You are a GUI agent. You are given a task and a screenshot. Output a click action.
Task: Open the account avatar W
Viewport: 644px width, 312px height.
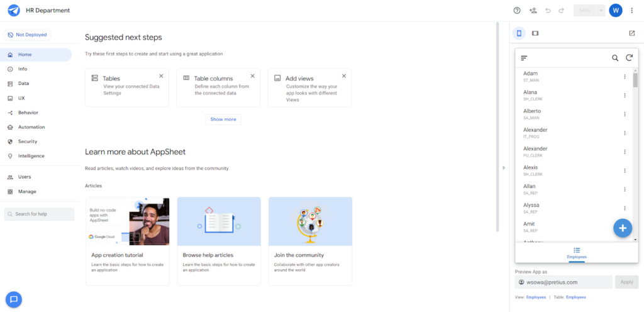616,10
